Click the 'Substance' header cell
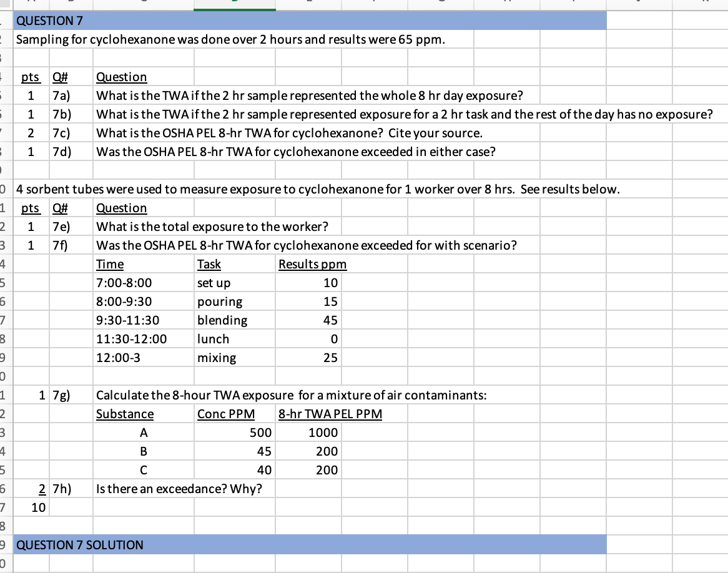 tap(144, 414)
